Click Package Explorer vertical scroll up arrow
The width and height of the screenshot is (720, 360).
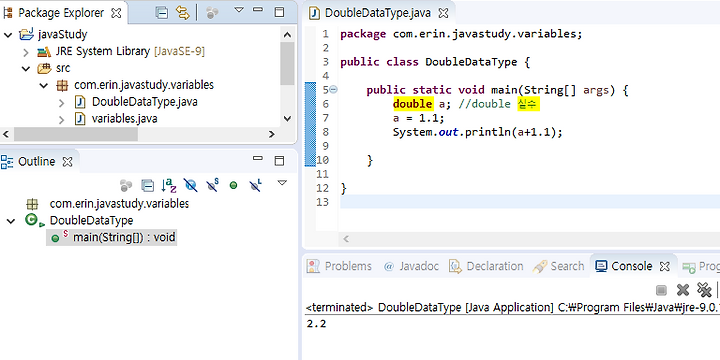(x=287, y=34)
